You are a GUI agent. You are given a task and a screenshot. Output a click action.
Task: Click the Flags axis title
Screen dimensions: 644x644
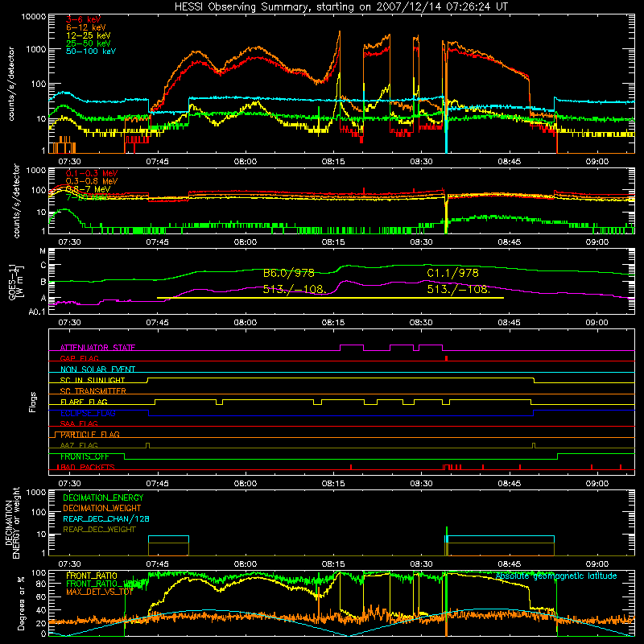[33, 402]
